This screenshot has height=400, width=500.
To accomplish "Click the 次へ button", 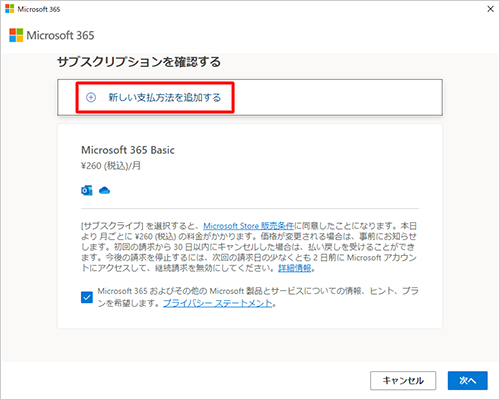I will pyautogui.click(x=468, y=380).
